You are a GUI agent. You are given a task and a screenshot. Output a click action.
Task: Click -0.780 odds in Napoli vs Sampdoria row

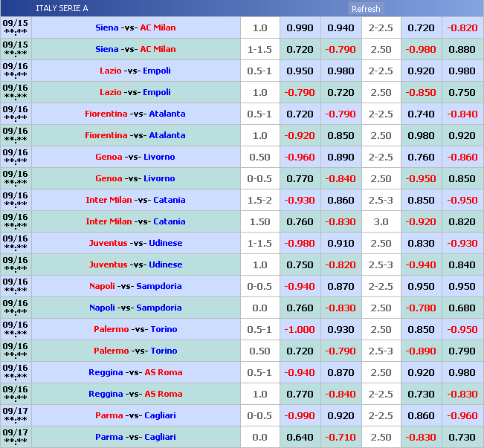tap(421, 308)
